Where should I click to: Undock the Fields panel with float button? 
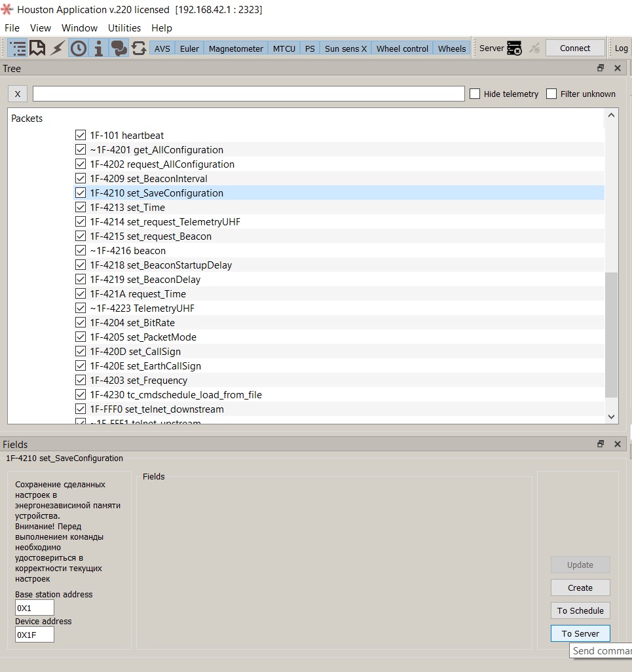tap(601, 444)
